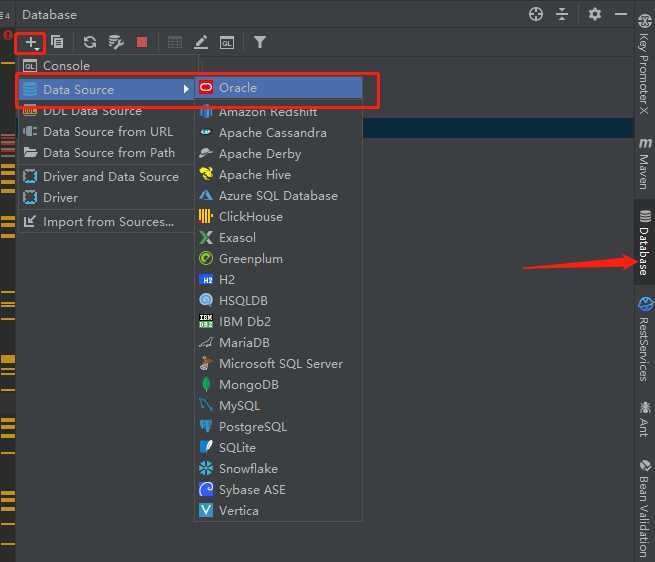Image resolution: width=655 pixels, height=562 pixels.
Task: Click the Edit Data table icon
Action: [175, 42]
